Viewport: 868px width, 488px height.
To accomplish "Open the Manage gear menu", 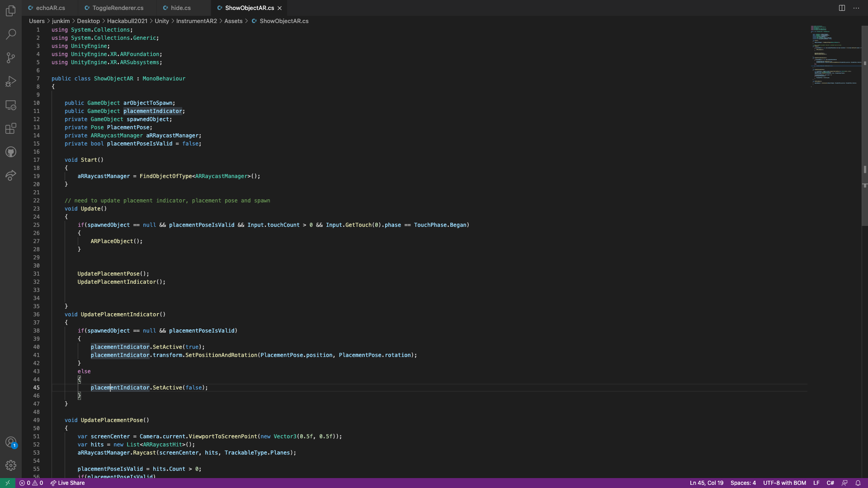I will 11,465.
